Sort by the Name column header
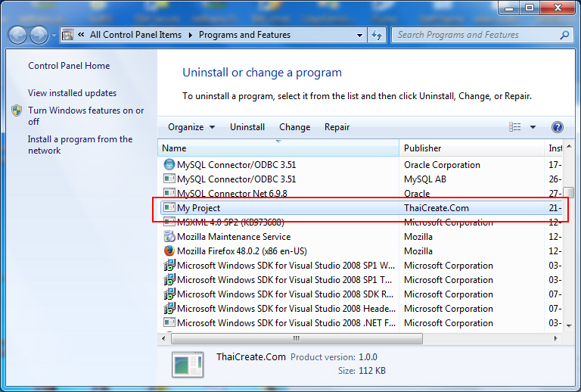The width and height of the screenshot is (581, 392). coord(278,148)
